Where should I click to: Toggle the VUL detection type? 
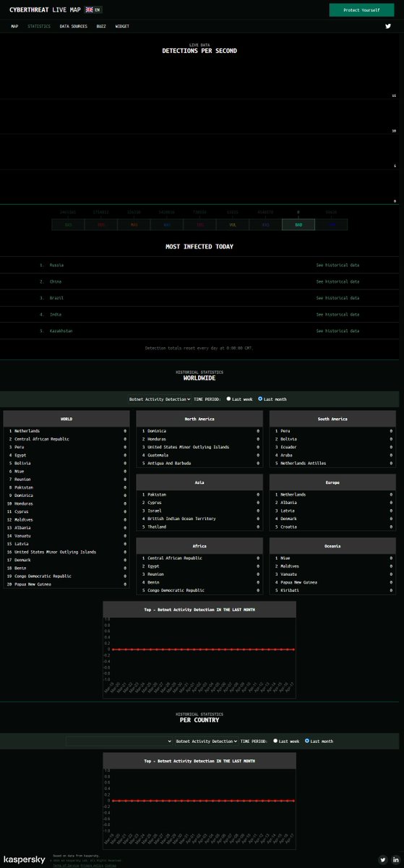tap(233, 225)
